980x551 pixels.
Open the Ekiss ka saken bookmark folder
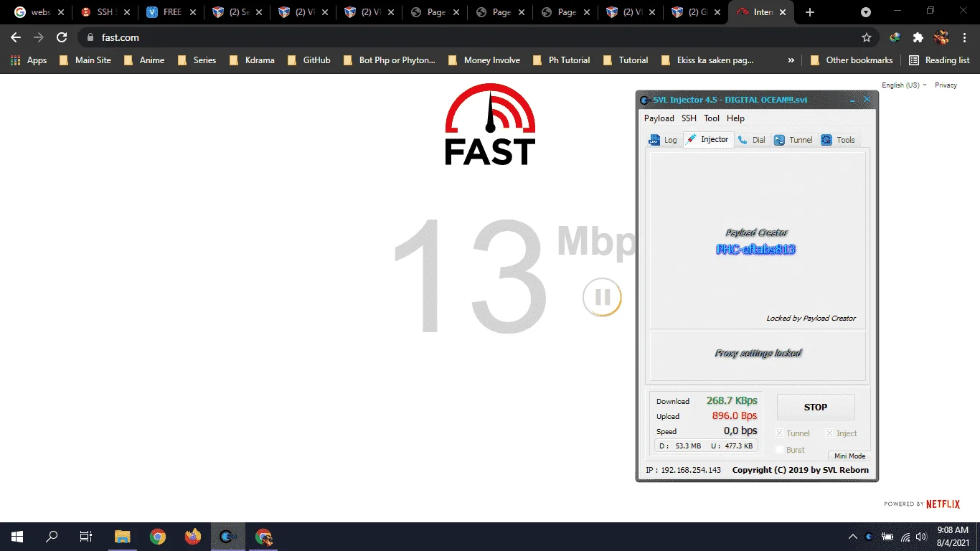(707, 60)
